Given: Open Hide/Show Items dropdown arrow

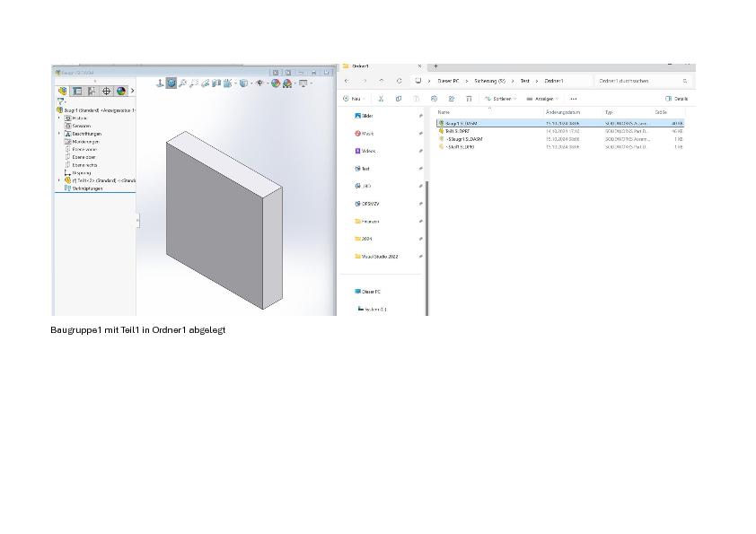Looking at the screenshot, I should [x=268, y=83].
